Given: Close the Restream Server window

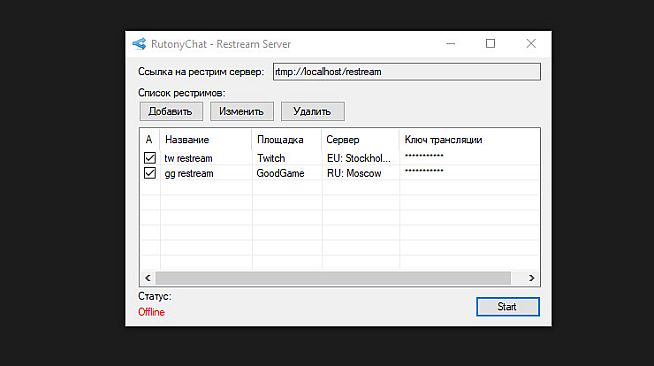Looking at the screenshot, I should click(531, 43).
